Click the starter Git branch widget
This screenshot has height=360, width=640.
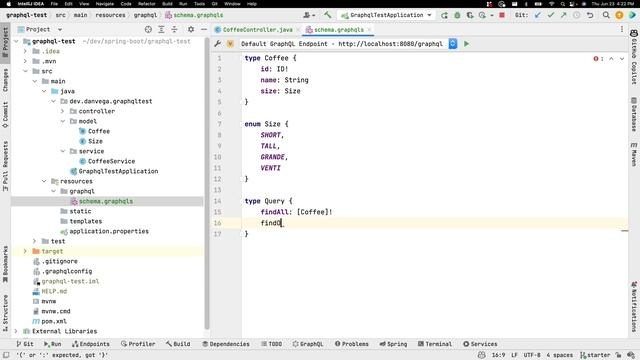[595, 355]
